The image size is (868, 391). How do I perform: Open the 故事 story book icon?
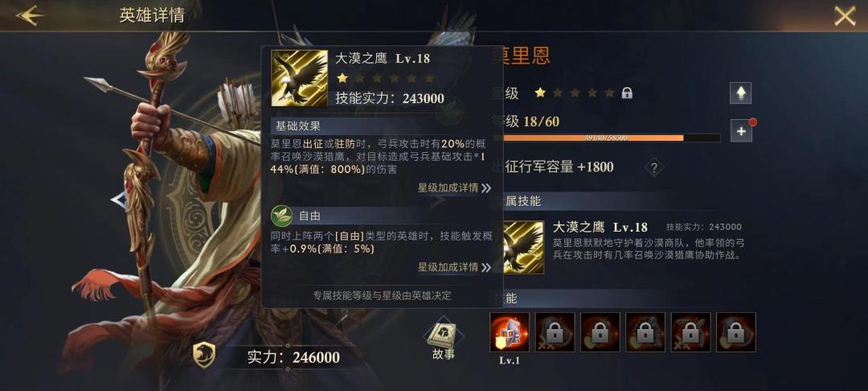click(444, 340)
